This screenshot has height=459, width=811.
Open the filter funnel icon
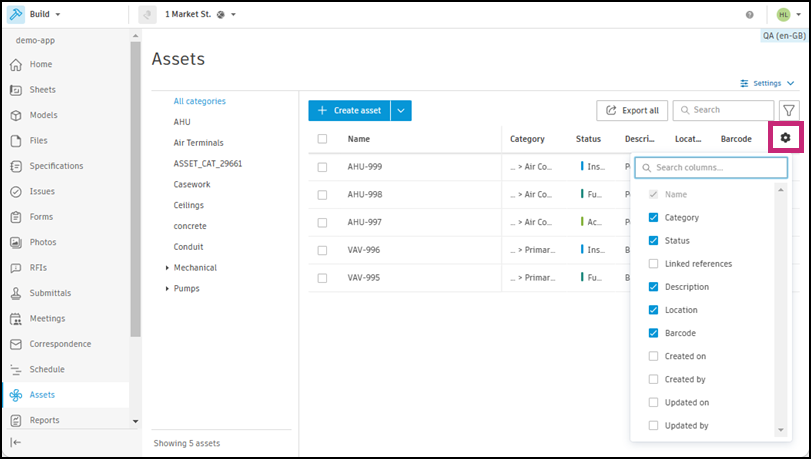coord(789,110)
